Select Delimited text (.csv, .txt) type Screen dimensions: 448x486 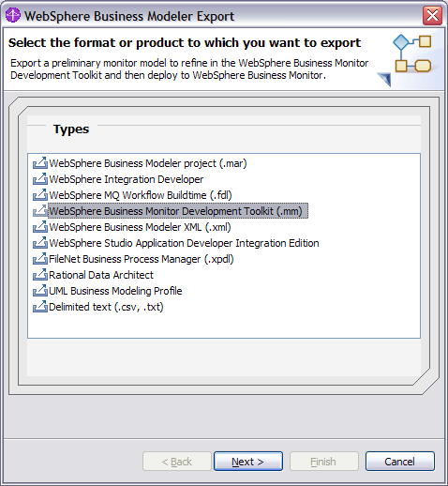click(x=106, y=307)
